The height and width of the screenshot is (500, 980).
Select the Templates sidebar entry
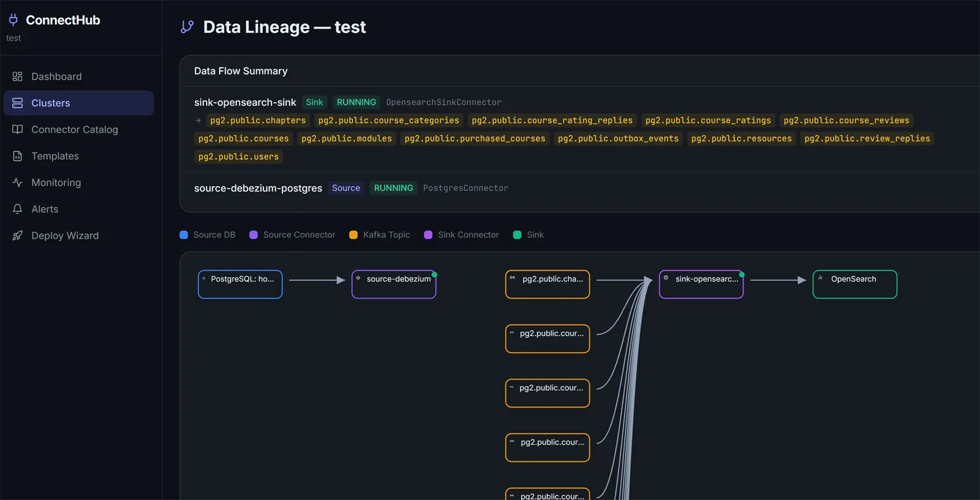pos(78,156)
